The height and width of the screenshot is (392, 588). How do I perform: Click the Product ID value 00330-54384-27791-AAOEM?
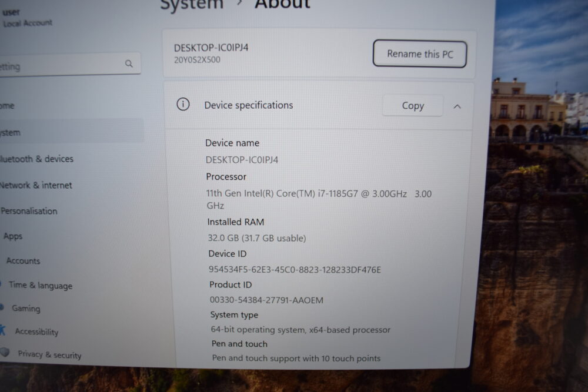click(266, 300)
